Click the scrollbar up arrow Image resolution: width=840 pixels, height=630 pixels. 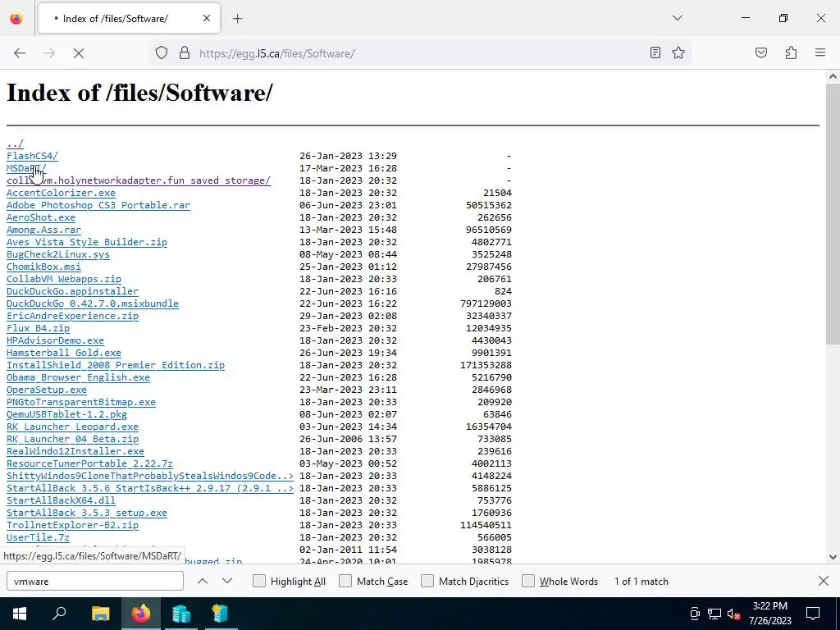pos(833,76)
